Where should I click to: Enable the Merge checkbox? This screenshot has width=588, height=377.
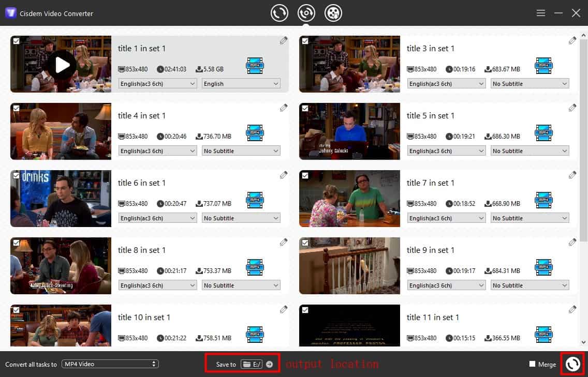coord(533,364)
